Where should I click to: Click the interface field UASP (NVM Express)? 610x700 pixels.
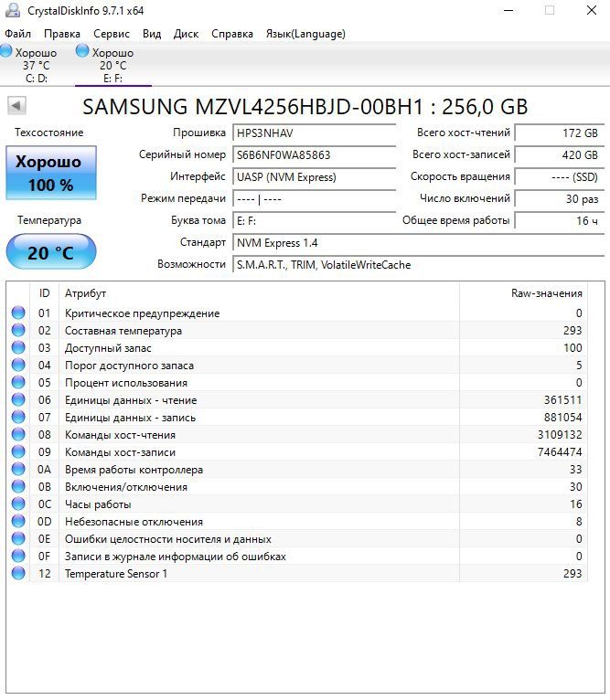[315, 176]
